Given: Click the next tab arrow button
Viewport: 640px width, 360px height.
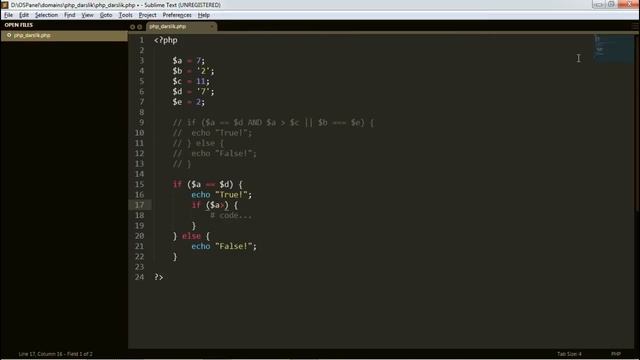Looking at the screenshot, I should point(140,27).
